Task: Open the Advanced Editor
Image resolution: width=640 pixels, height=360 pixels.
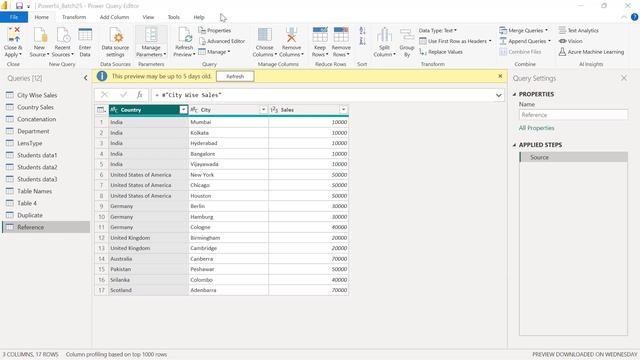Action: coord(222,41)
